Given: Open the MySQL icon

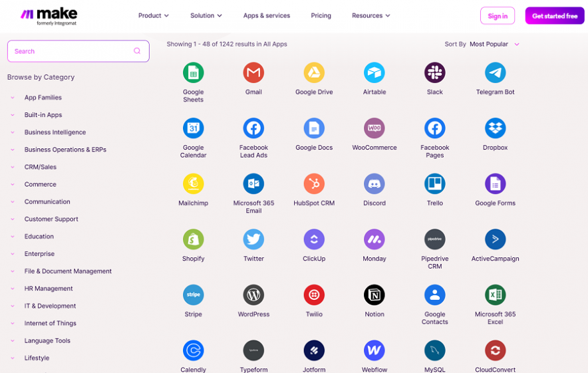Looking at the screenshot, I should pyautogui.click(x=434, y=350).
